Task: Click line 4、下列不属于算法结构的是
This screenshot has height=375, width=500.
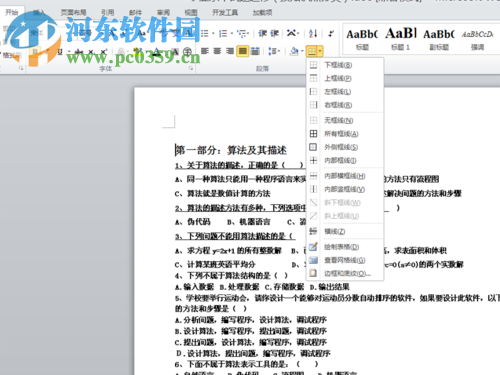Action: [231, 276]
